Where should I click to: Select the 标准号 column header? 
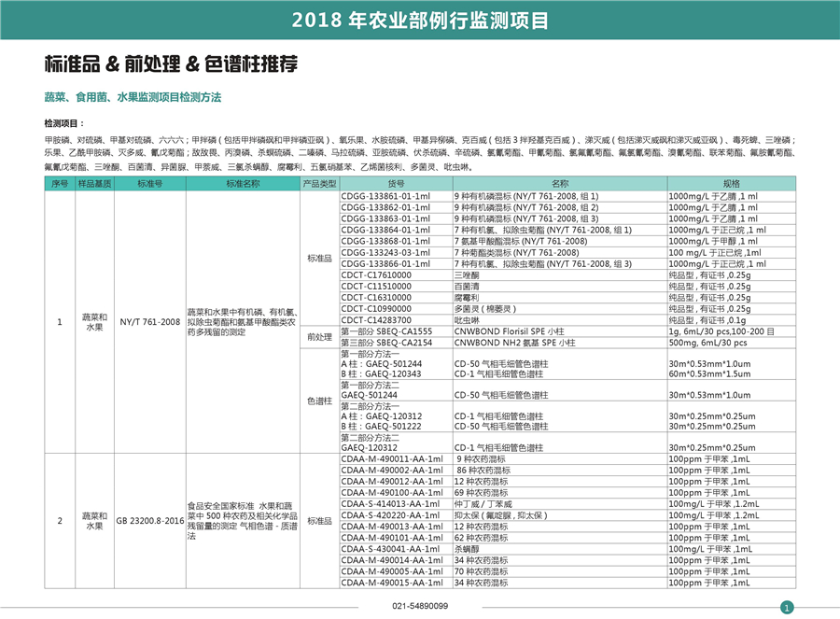(150, 184)
